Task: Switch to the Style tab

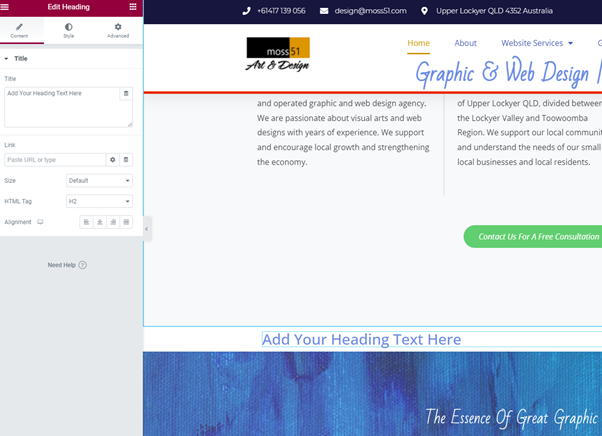Action: tap(69, 30)
